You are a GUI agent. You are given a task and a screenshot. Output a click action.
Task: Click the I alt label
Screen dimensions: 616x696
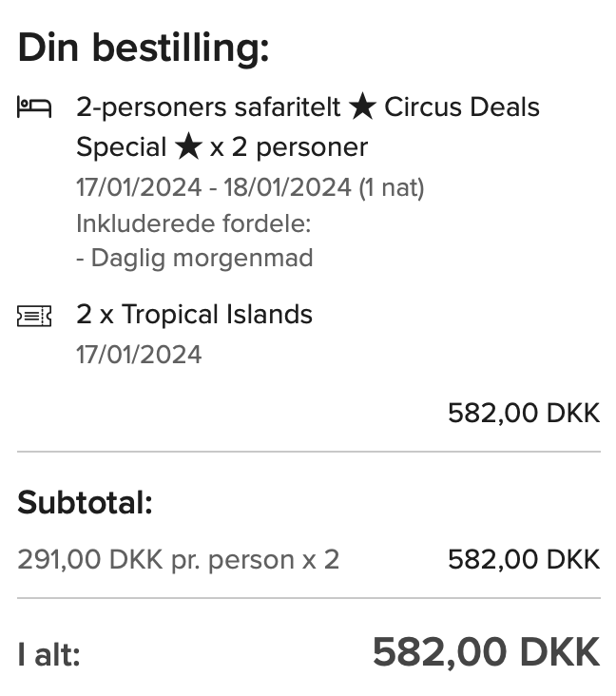point(48,654)
